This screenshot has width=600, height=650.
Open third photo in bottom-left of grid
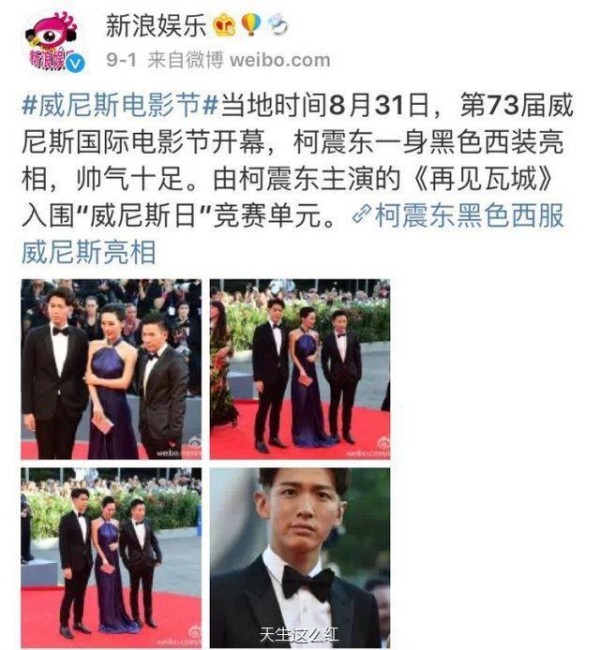(112, 558)
